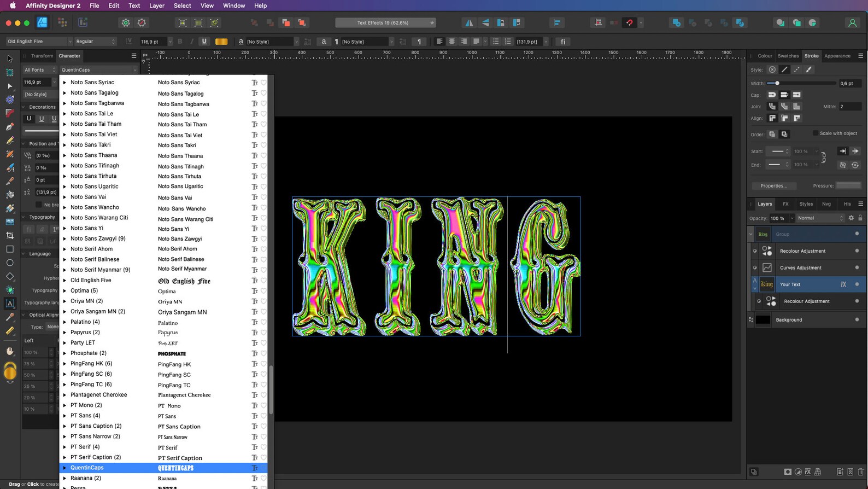Image resolution: width=868 pixels, height=489 pixels.
Task: Click the stroke width 0,6 pt field
Action: [850, 83]
